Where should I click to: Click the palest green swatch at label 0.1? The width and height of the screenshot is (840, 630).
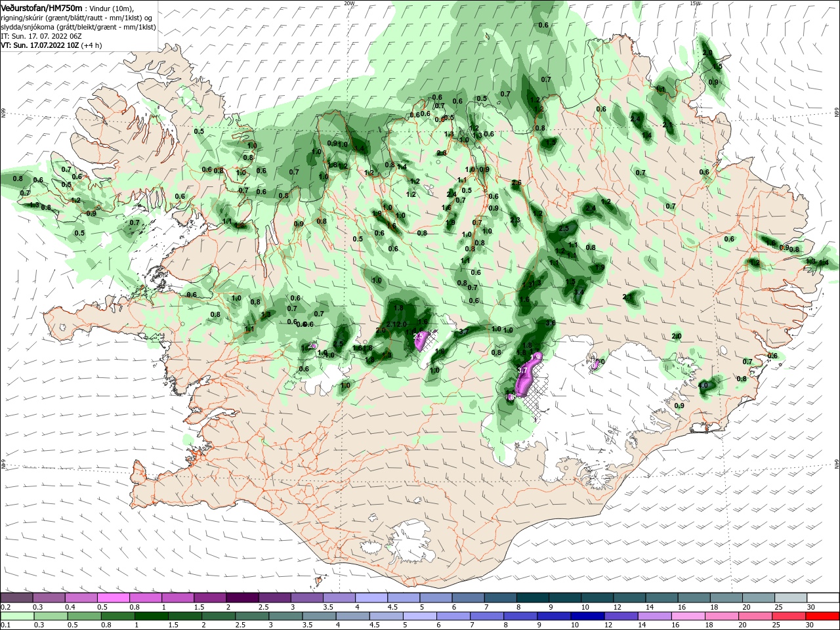coord(16,617)
